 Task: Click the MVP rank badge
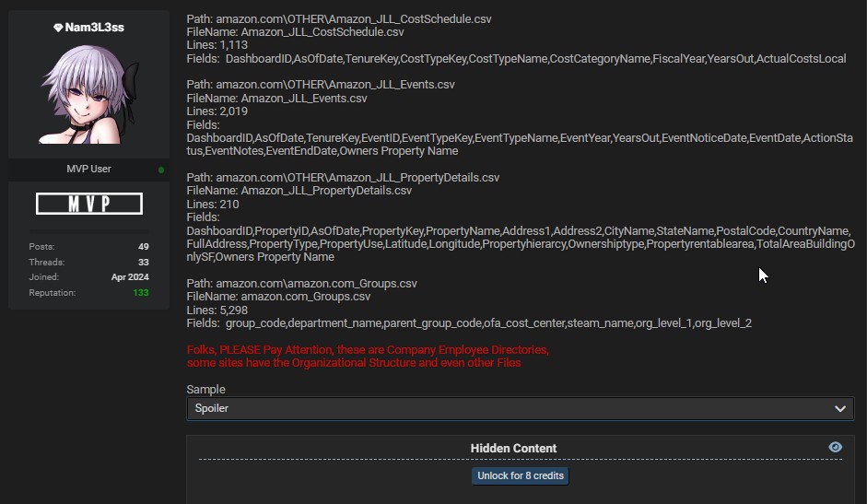(x=89, y=204)
